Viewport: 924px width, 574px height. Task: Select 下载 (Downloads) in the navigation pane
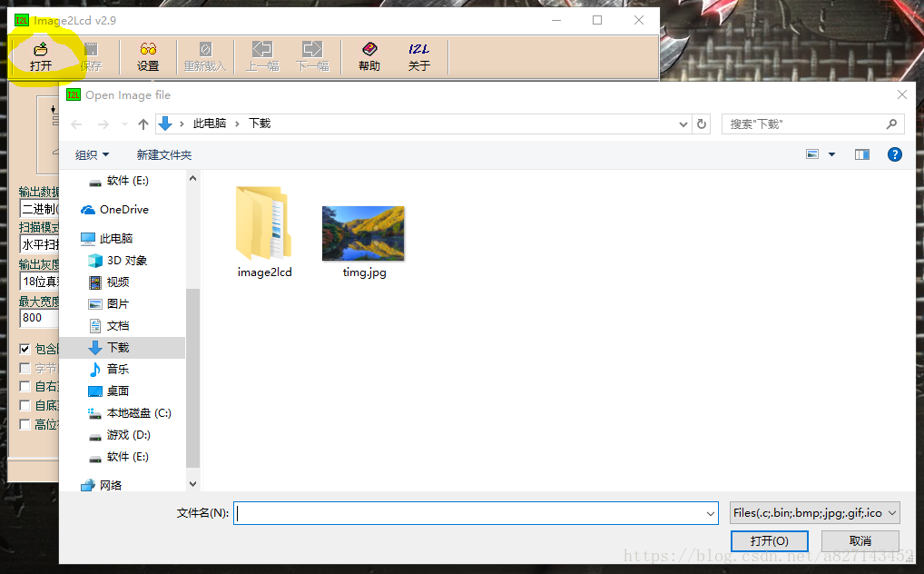click(x=122, y=348)
